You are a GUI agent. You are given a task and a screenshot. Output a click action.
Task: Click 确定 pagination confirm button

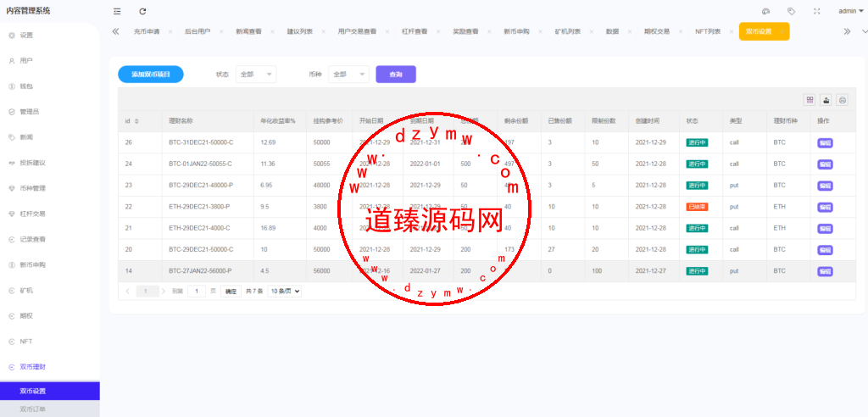pos(231,291)
